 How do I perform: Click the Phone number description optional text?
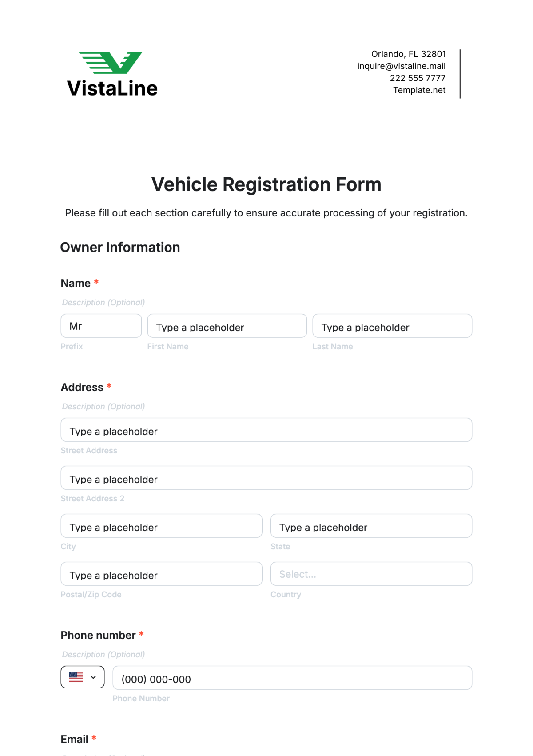(103, 655)
